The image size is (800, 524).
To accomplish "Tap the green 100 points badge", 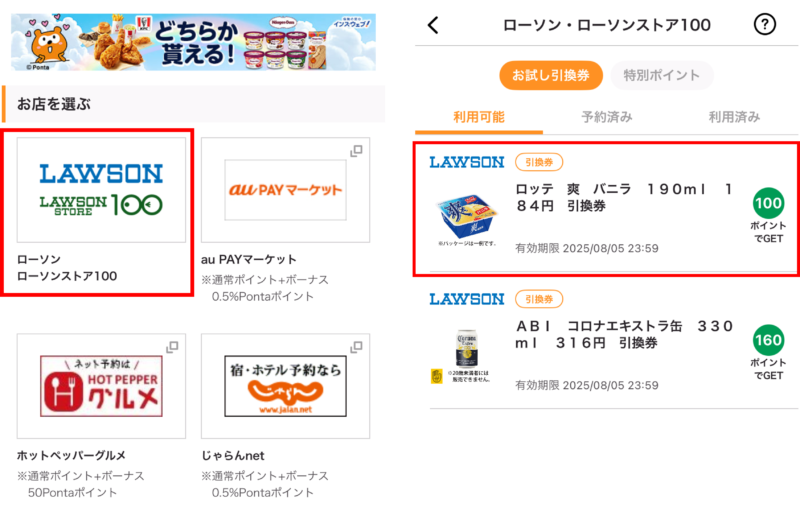I will point(768,203).
